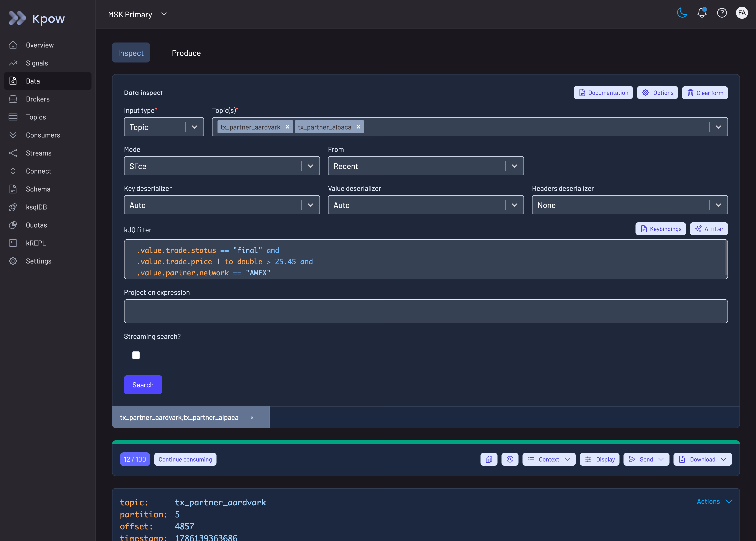Remove tx_partner_aardvark topic chip

click(287, 127)
